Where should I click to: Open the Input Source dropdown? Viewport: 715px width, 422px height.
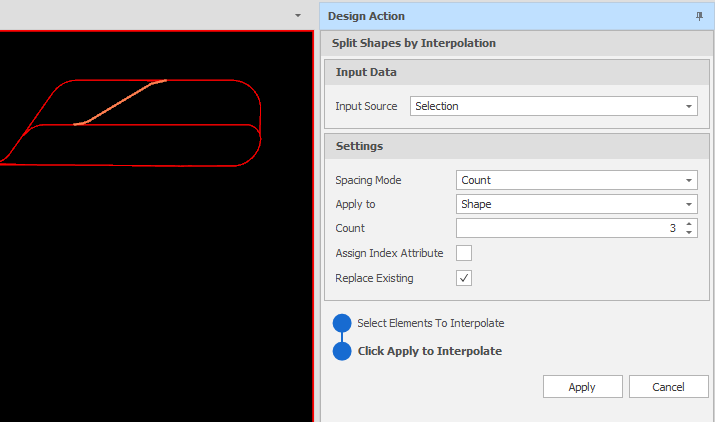(554, 106)
